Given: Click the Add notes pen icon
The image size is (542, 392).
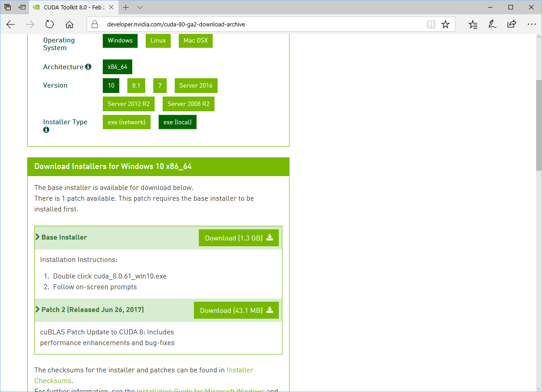Looking at the screenshot, I should pos(492,24).
